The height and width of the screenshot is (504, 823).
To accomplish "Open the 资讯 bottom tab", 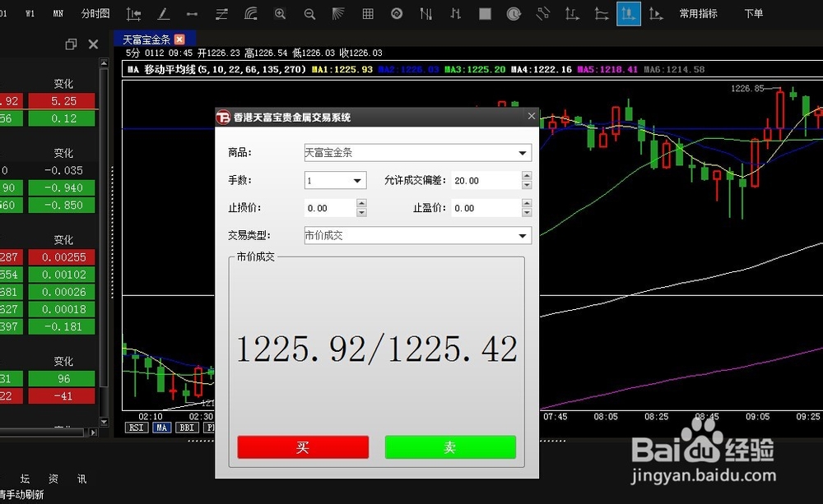I will point(67,479).
